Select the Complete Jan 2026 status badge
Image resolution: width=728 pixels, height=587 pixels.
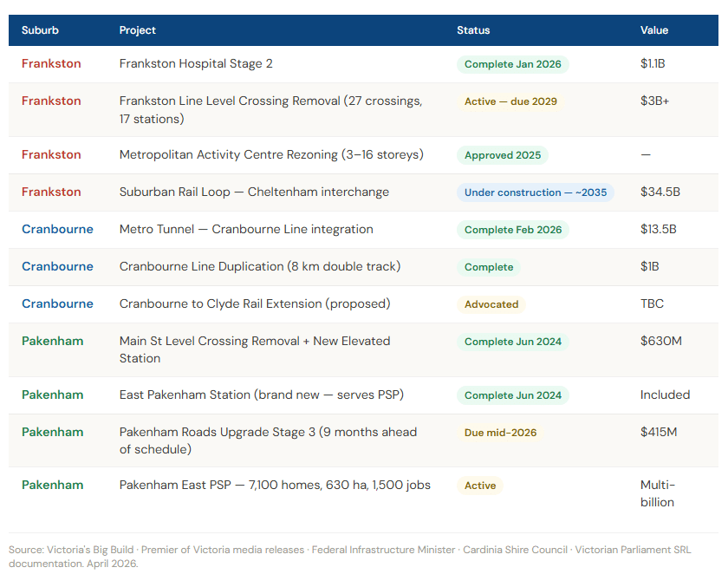pyautogui.click(x=512, y=64)
